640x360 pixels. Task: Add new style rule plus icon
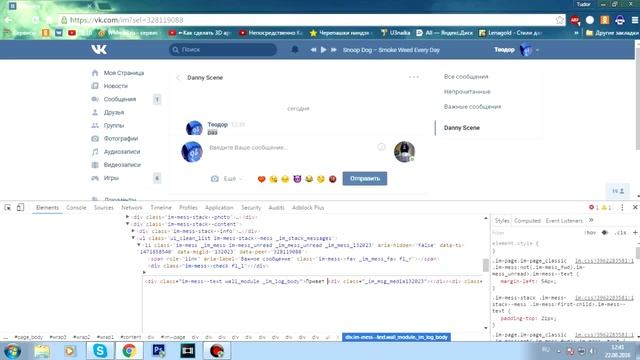coord(635,232)
